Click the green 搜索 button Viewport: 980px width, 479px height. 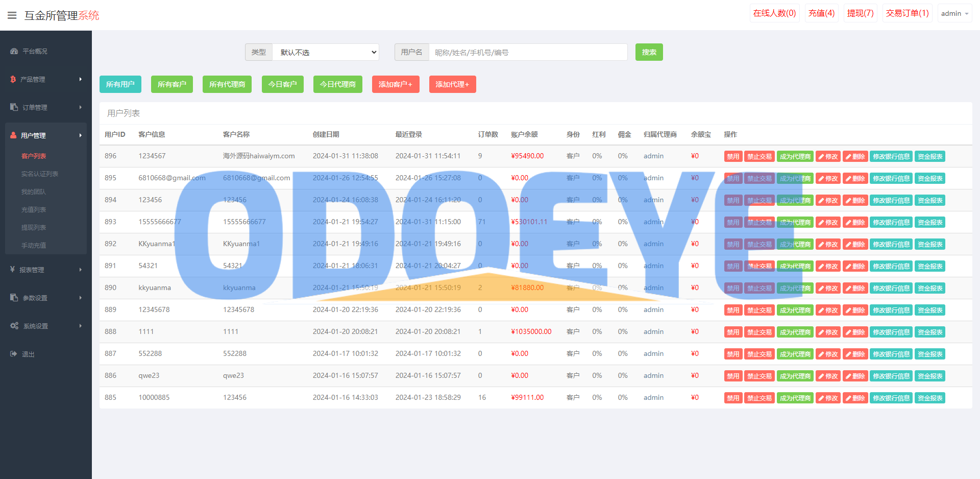click(x=649, y=52)
